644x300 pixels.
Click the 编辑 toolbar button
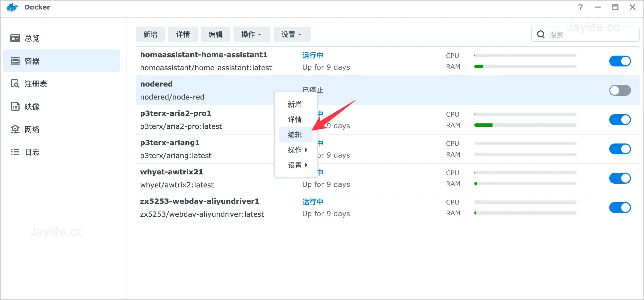tap(215, 34)
